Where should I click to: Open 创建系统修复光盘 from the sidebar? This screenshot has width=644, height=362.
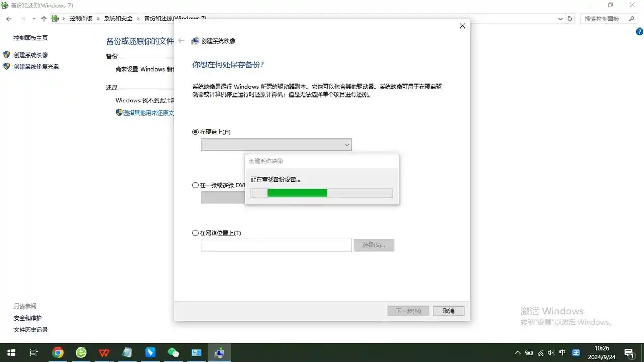point(35,67)
